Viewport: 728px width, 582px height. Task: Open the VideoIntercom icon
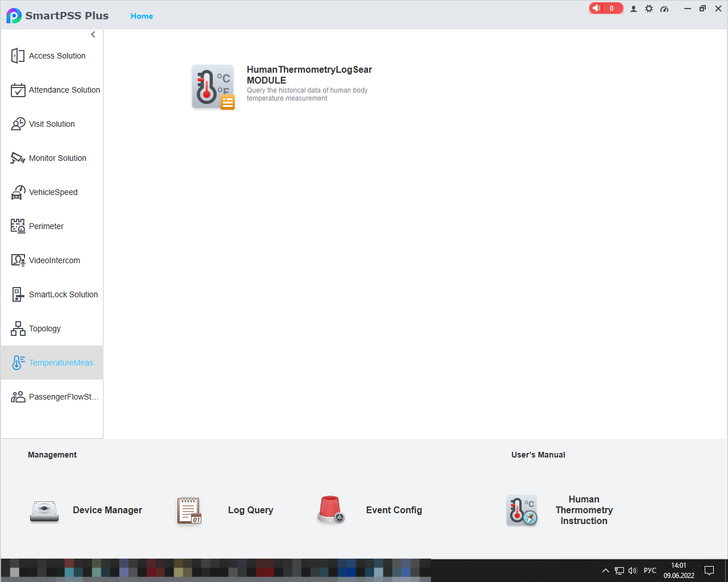tap(18, 260)
